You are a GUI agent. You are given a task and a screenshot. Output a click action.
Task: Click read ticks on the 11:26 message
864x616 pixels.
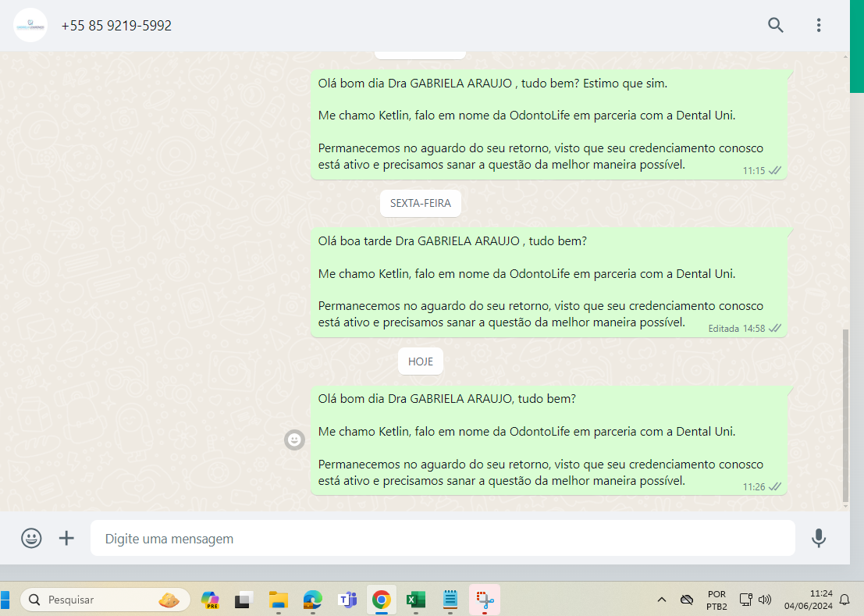(x=775, y=486)
